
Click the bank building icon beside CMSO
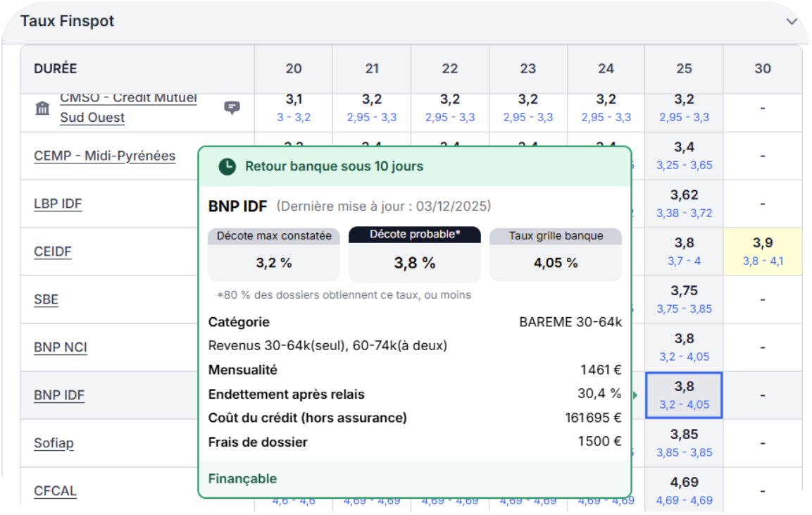[x=42, y=108]
